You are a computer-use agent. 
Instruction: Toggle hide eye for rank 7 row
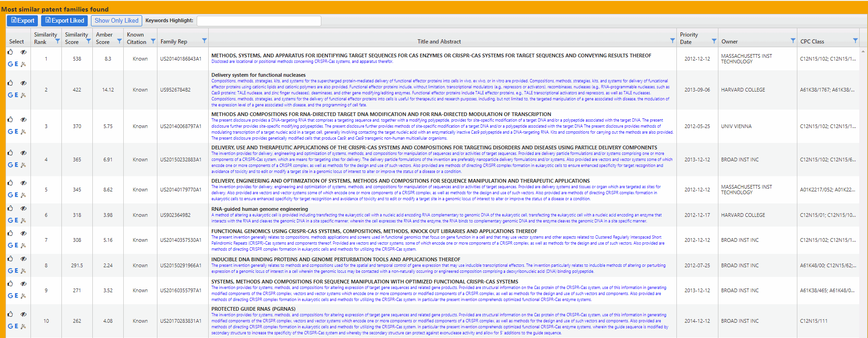(24, 234)
